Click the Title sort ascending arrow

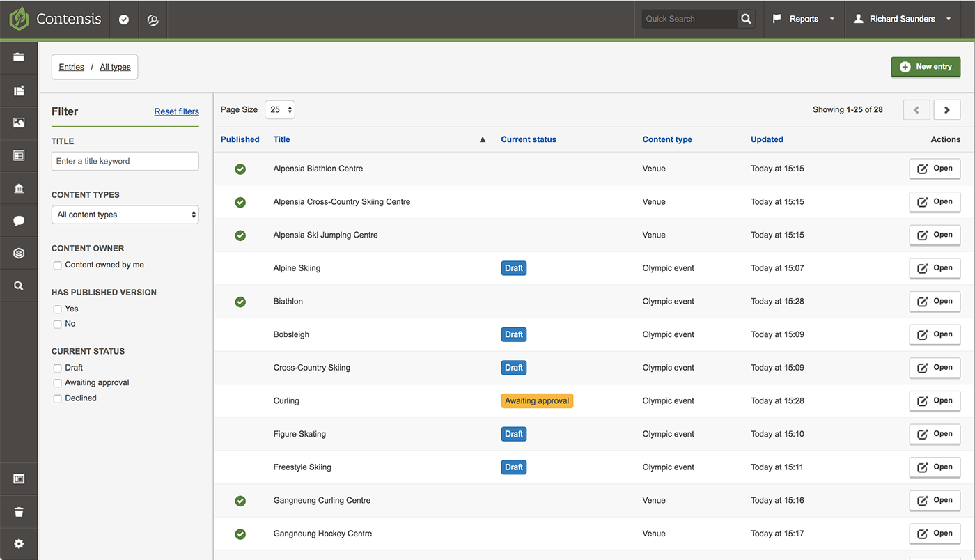pos(483,139)
